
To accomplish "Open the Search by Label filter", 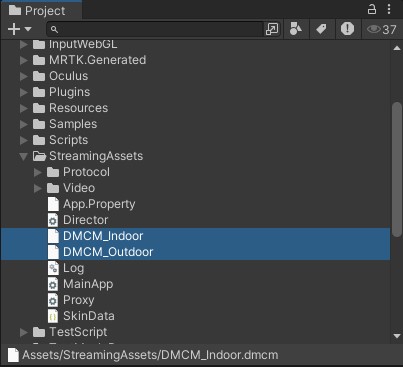I will (321, 29).
